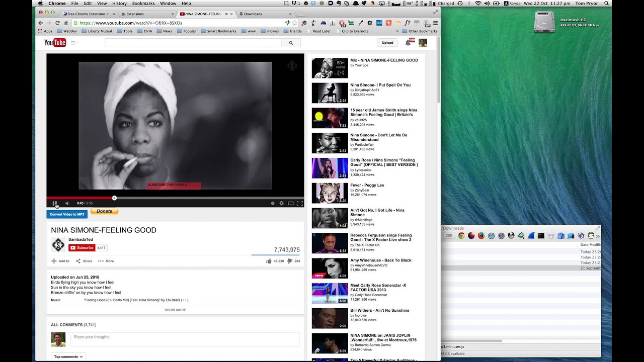Viewport: 644px width, 362px height.
Task: Mute the tab via NINA SIMONE tab audio icon
Action: (x=226, y=14)
